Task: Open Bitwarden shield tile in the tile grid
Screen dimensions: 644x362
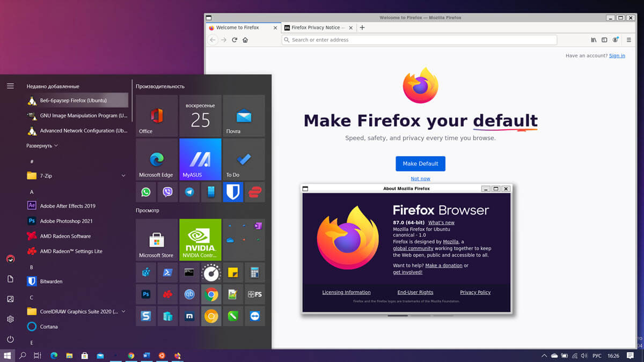Action: [x=233, y=192]
